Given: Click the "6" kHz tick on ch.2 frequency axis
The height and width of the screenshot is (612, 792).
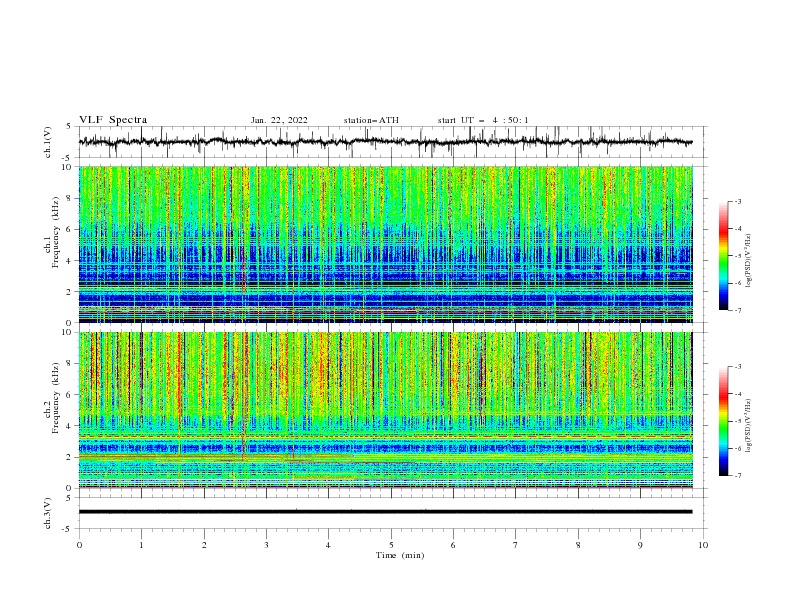Looking at the screenshot, I should point(70,395).
